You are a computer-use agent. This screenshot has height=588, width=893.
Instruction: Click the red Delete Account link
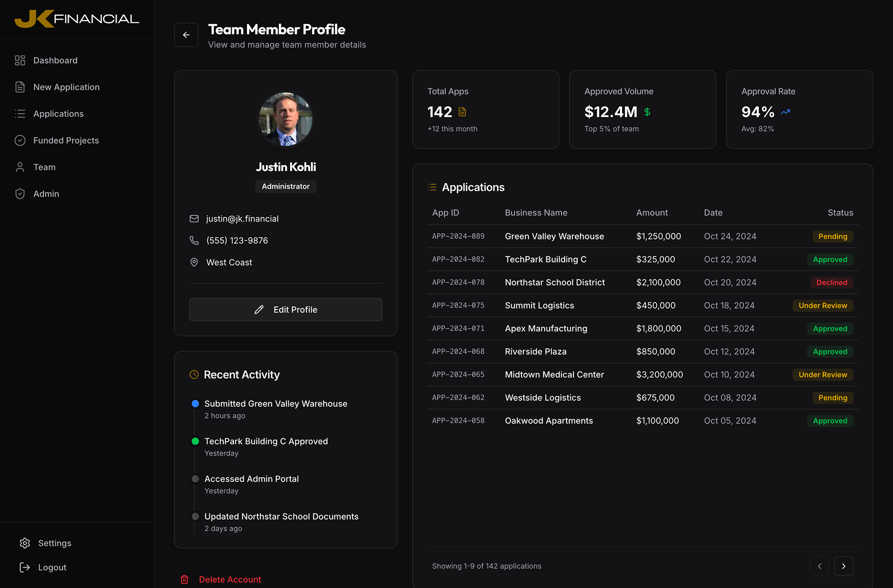(230, 579)
